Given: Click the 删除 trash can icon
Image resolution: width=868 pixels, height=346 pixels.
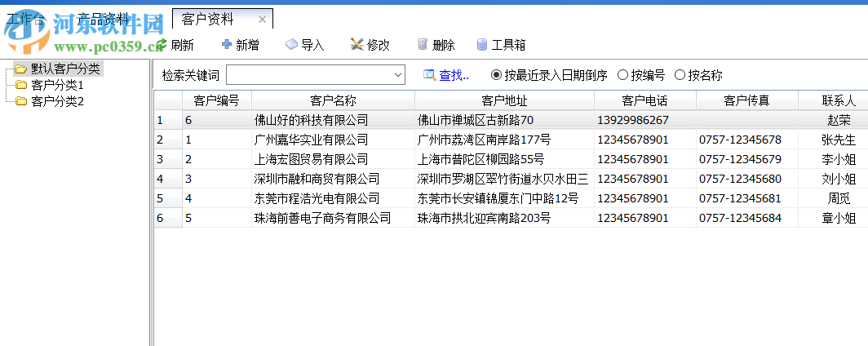Looking at the screenshot, I should [x=423, y=45].
